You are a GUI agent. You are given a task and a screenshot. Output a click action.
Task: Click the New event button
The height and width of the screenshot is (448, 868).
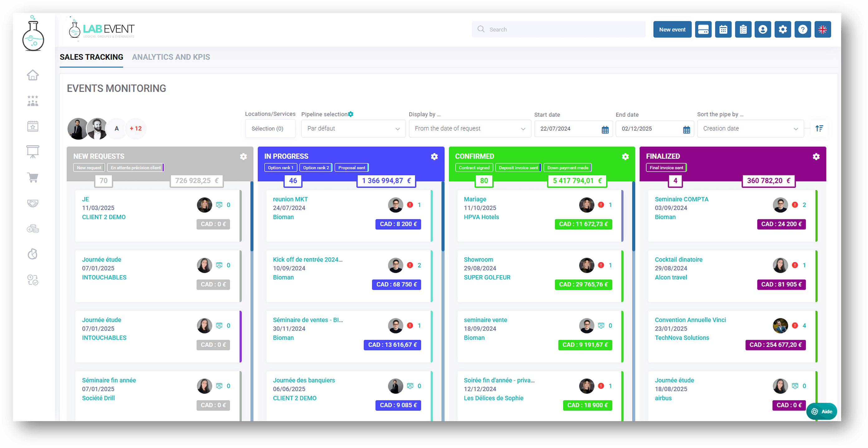672,29
